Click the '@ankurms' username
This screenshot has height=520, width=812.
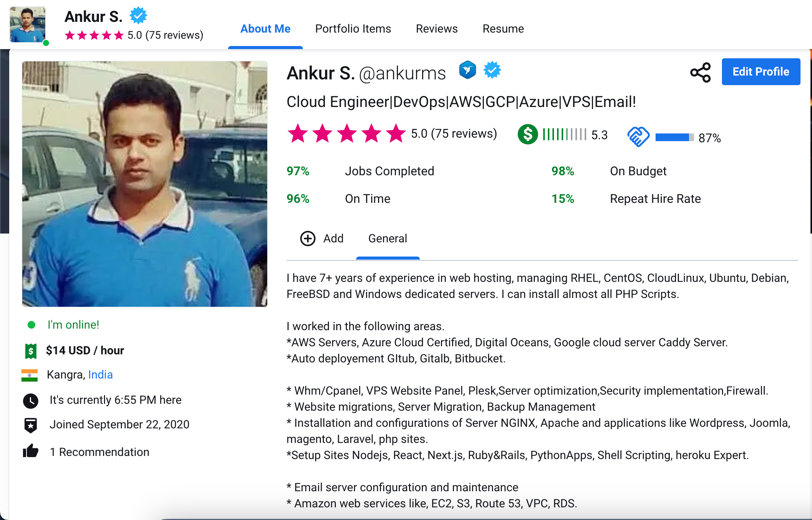(x=402, y=73)
